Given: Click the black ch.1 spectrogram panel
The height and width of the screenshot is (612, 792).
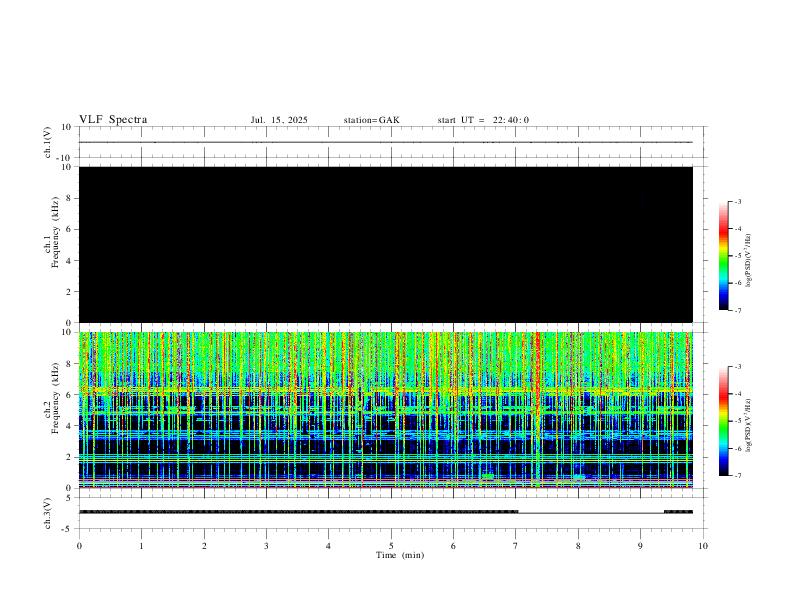Looking at the screenshot, I should [386, 244].
